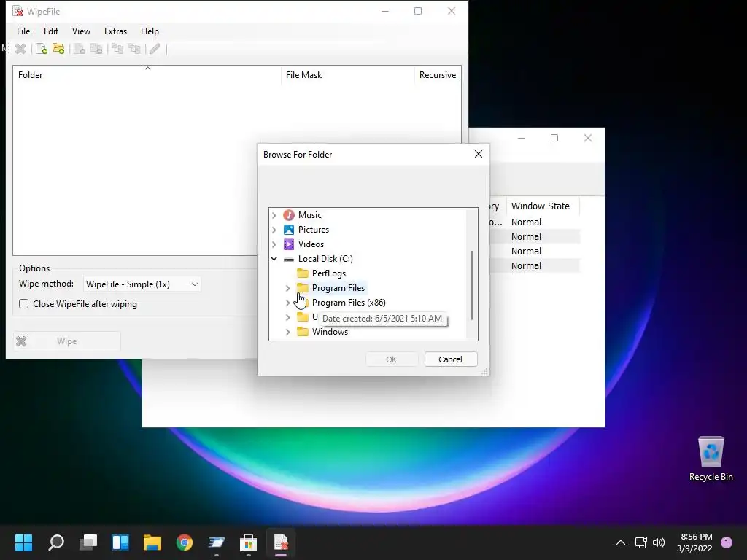Screen dimensions: 747x560
Task: Click the Wipe button
Action: [66, 341]
